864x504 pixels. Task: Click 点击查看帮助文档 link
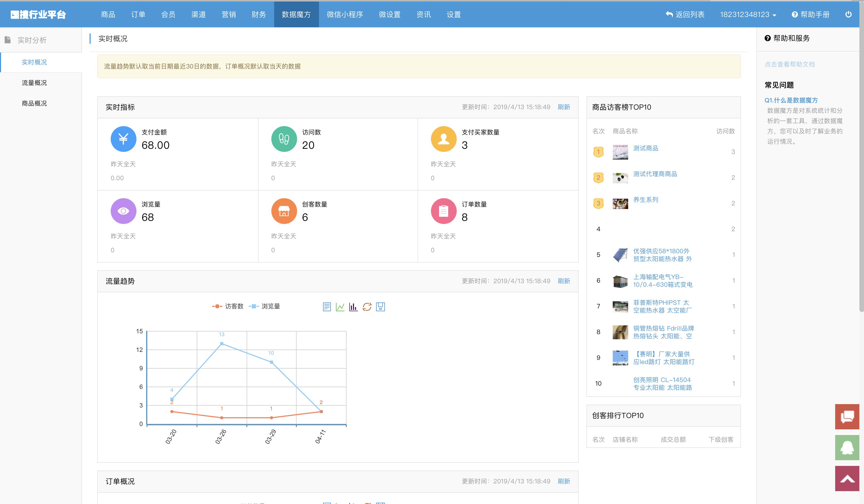(790, 64)
